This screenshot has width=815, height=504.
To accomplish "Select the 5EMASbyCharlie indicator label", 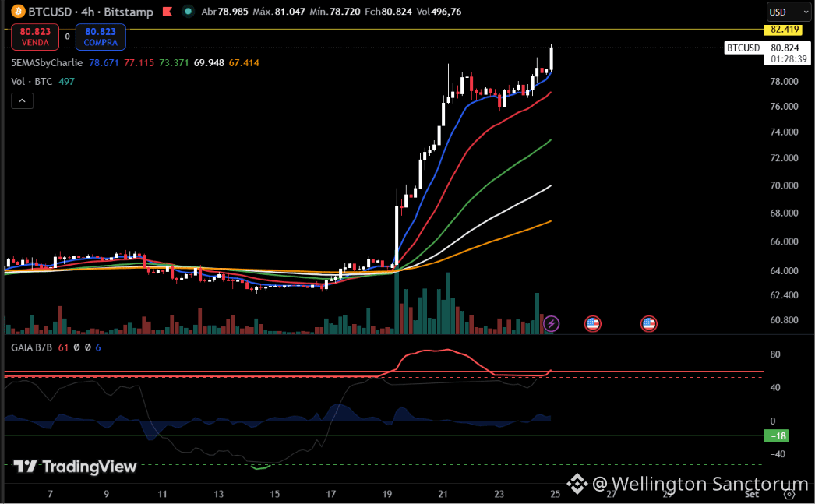I will pos(47,63).
